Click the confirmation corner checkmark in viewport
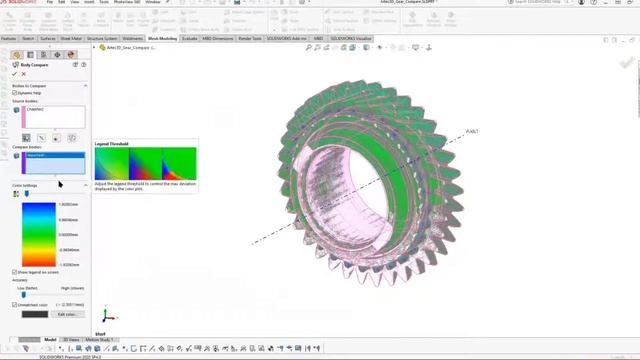This screenshot has height=360, width=640. (x=627, y=62)
